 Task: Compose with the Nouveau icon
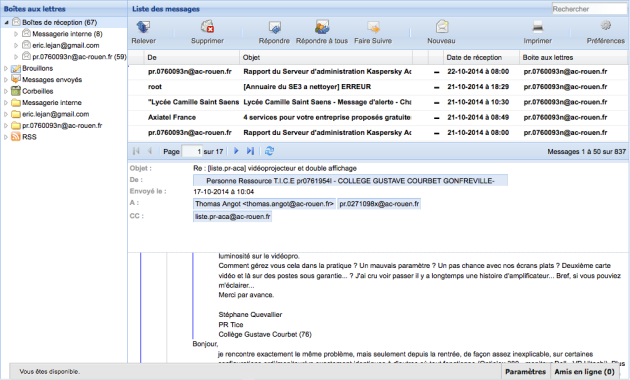coord(442,27)
